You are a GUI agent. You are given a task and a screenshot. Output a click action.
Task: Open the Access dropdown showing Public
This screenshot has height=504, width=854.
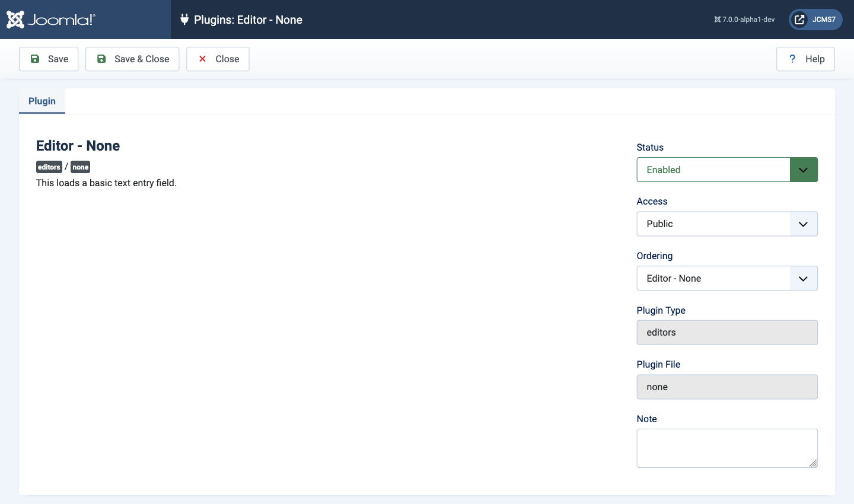(727, 224)
